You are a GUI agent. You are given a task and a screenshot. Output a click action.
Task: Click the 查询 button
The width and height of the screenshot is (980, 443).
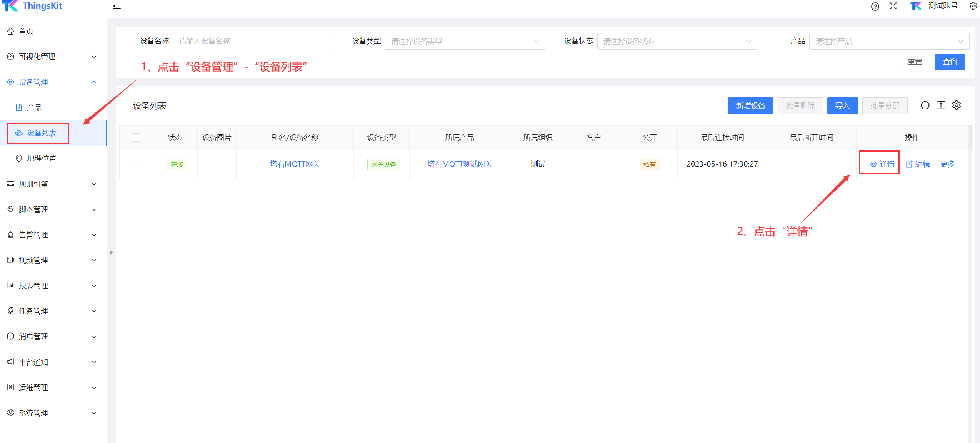(x=949, y=62)
